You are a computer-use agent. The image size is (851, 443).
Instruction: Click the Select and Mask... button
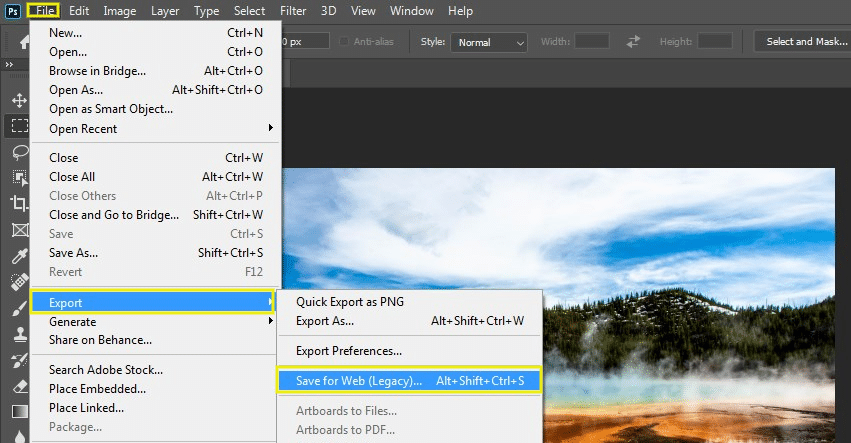pyautogui.click(x=804, y=41)
